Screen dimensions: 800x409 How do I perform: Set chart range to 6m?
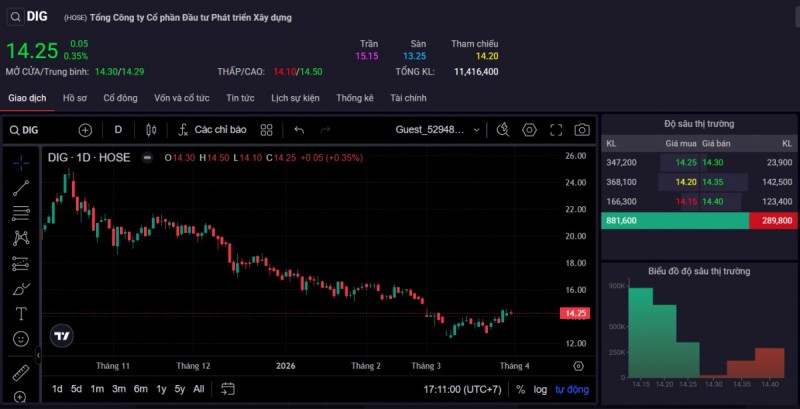pyautogui.click(x=140, y=389)
